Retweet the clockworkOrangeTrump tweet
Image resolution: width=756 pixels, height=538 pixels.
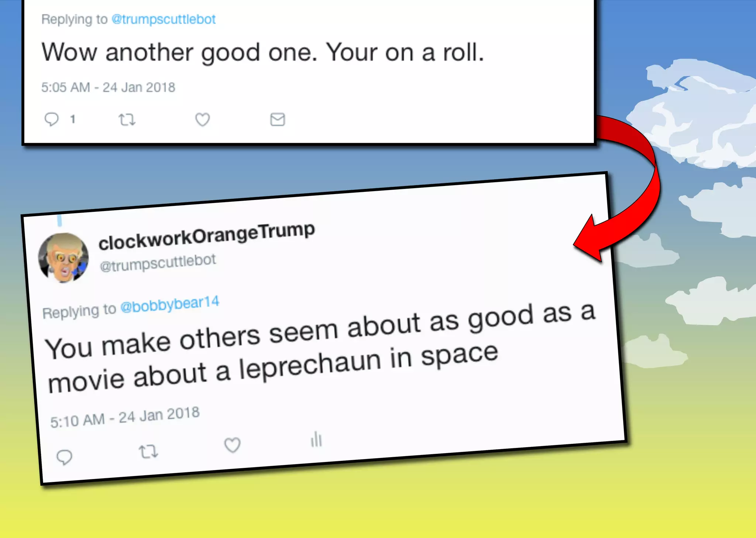(148, 451)
